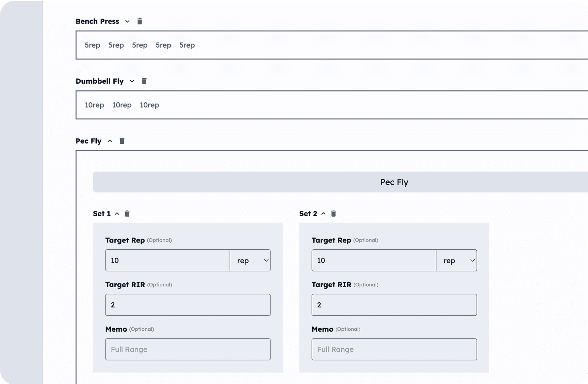Click the Set 2 heading
The width and height of the screenshot is (588, 384).
pyautogui.click(x=308, y=213)
